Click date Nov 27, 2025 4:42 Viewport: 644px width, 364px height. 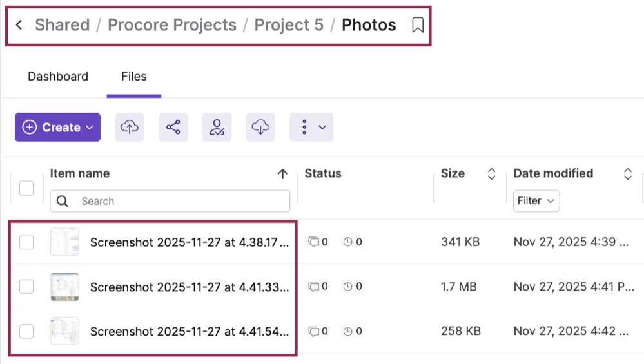point(571,331)
